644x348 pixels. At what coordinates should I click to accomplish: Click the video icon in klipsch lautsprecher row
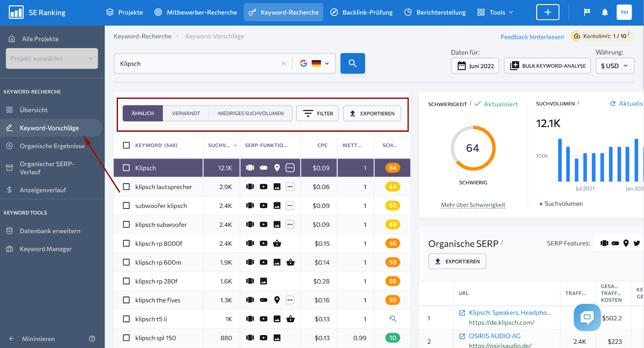(264, 187)
